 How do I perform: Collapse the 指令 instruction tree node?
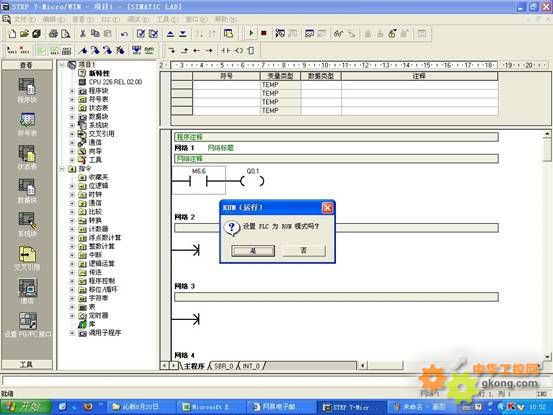(x=62, y=169)
